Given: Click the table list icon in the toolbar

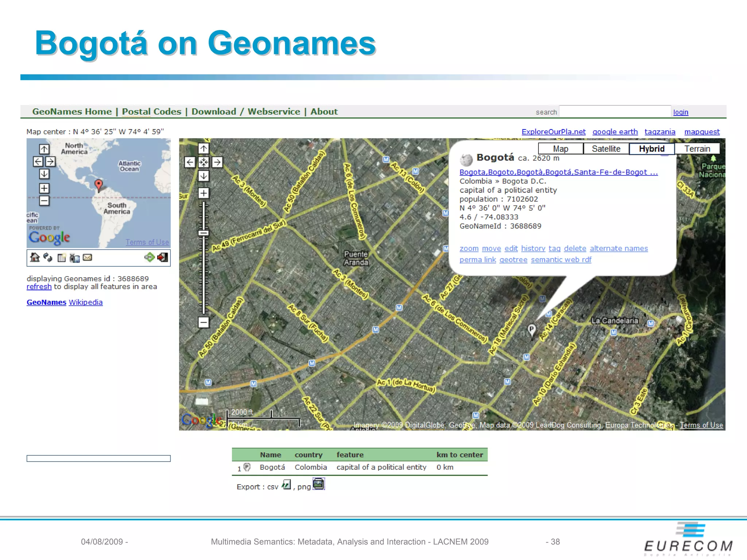Looking at the screenshot, I should pyautogui.click(x=62, y=258).
